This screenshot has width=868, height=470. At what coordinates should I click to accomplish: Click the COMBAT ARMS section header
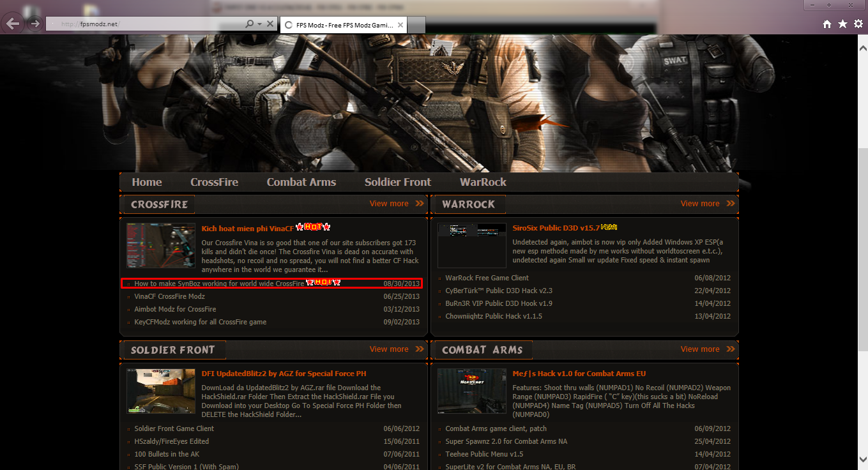(x=482, y=350)
